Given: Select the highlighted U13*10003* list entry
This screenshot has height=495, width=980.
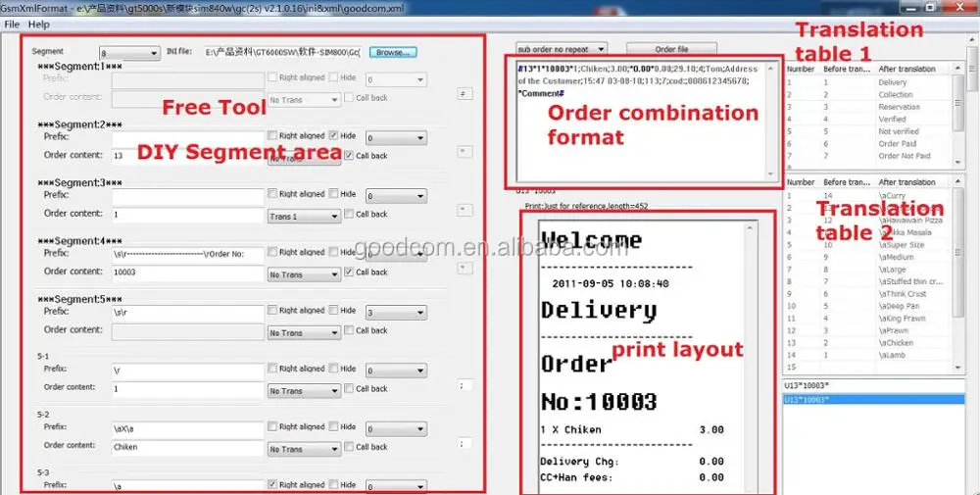Looking at the screenshot, I should [x=874, y=399].
